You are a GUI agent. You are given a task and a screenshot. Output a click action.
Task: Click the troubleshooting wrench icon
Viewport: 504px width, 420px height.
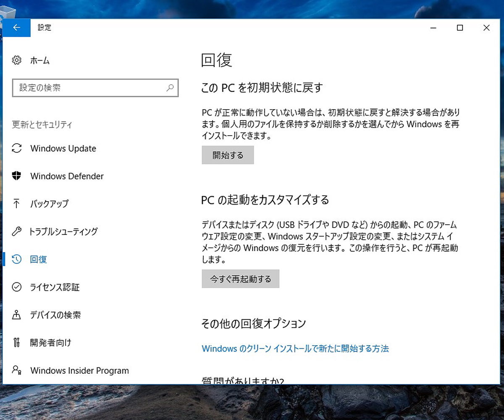point(16,231)
